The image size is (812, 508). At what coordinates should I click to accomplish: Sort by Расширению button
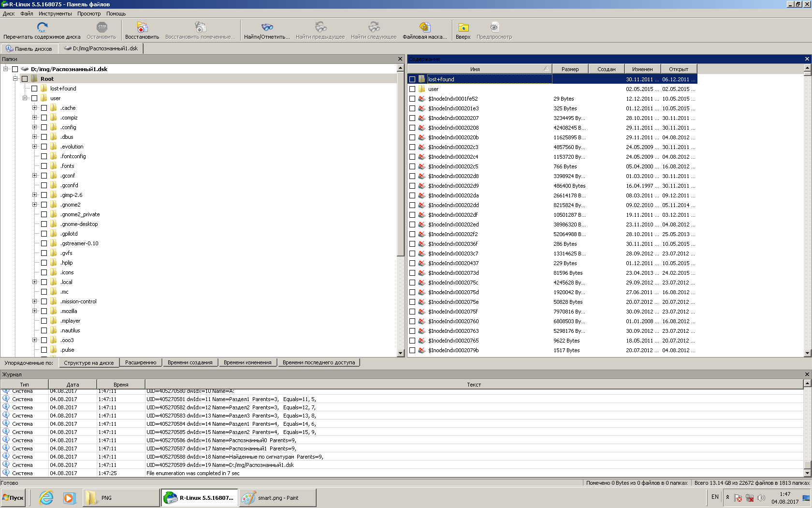pos(141,362)
